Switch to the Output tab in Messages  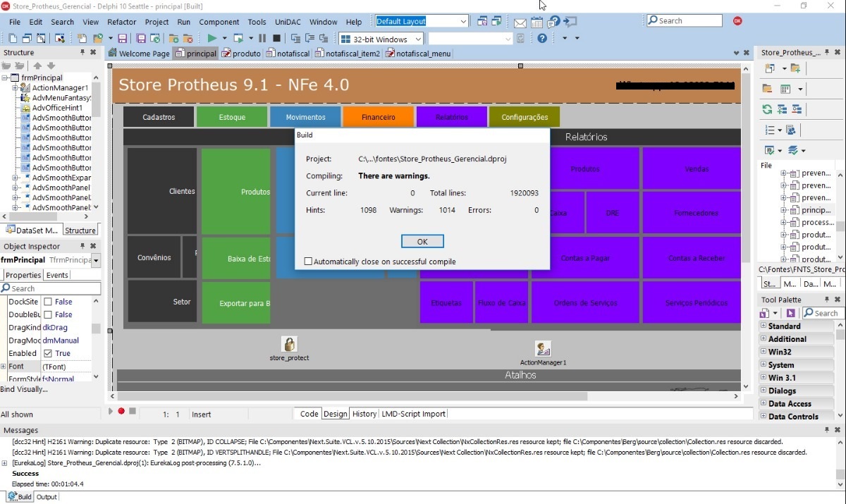pyautogui.click(x=47, y=497)
